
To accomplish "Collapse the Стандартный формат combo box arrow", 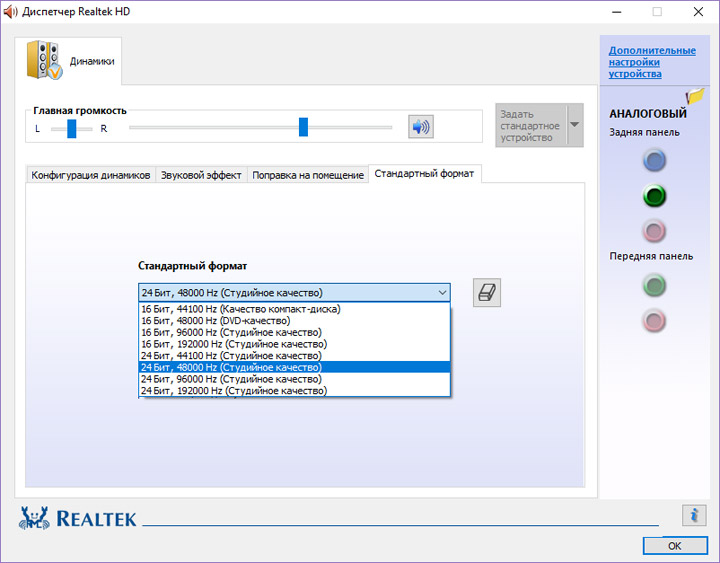I will pyautogui.click(x=442, y=293).
